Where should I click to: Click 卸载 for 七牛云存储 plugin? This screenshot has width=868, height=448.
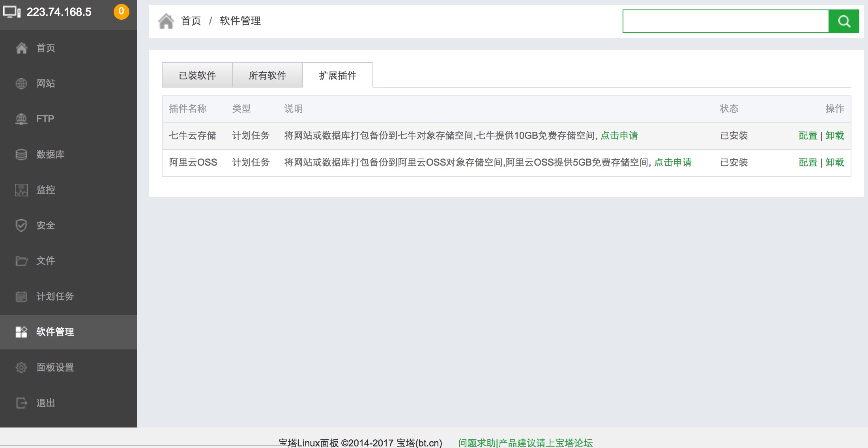835,136
